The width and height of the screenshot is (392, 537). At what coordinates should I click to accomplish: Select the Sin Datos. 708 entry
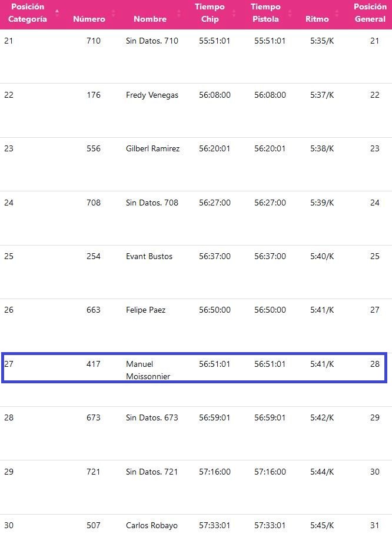[x=152, y=203]
